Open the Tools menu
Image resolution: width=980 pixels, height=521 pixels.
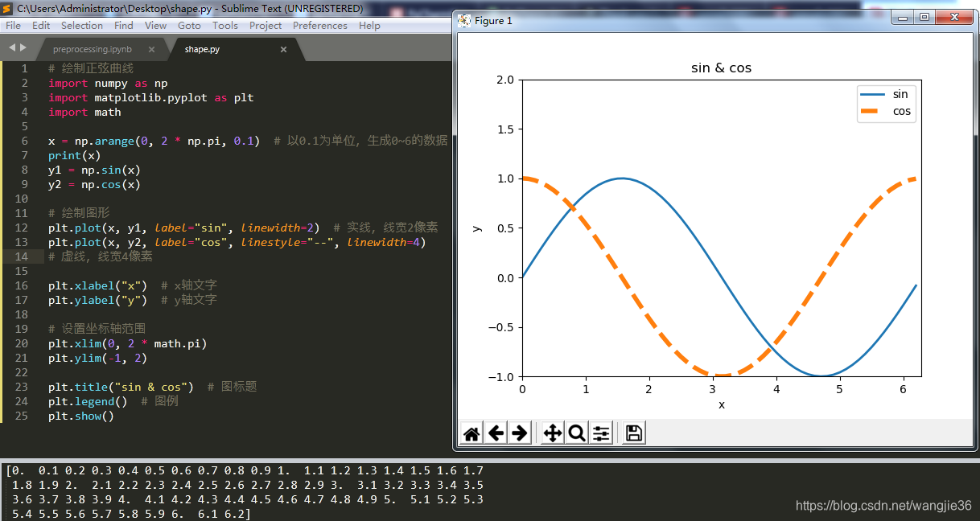(x=225, y=26)
